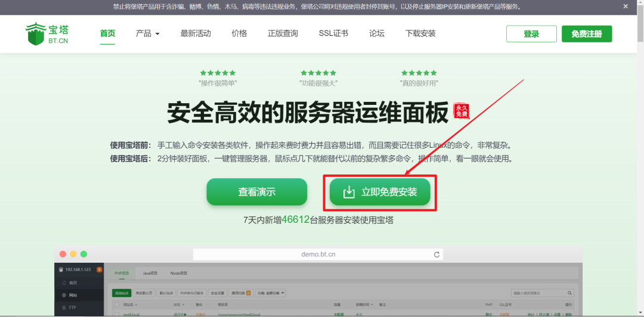Click the 192.168.1.123 server label

(x=78, y=270)
